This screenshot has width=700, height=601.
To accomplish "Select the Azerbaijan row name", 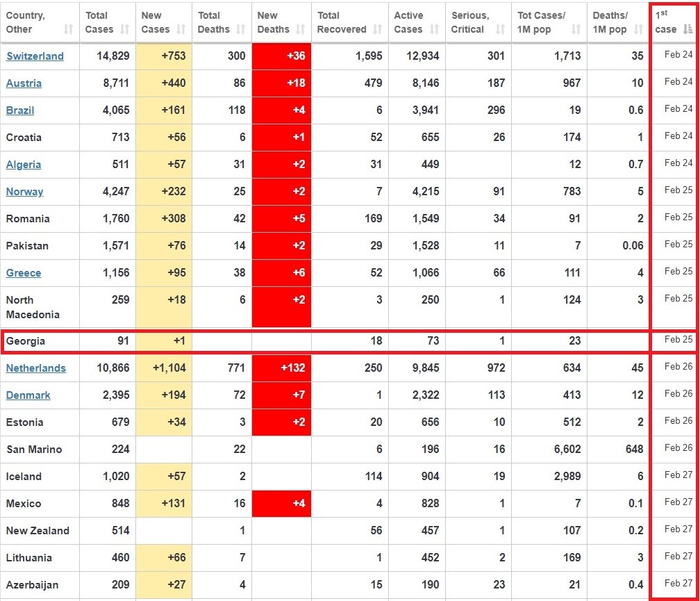I will [x=32, y=586].
